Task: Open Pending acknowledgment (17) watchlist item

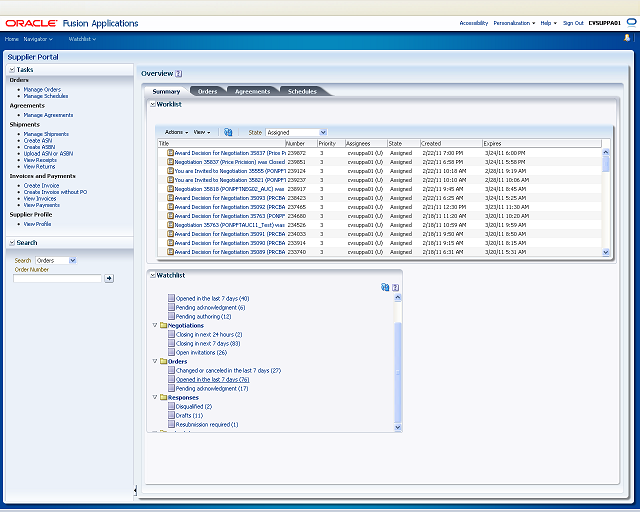Action: [212, 388]
